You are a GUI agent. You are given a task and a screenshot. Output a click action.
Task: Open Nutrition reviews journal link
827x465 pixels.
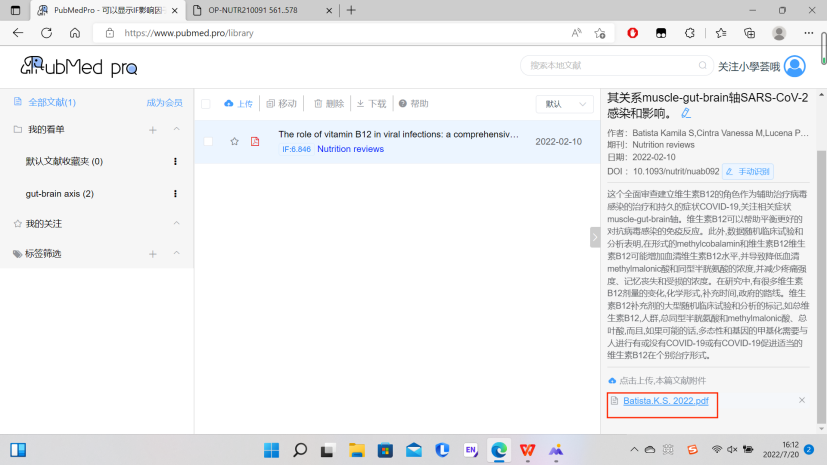pyautogui.click(x=350, y=149)
